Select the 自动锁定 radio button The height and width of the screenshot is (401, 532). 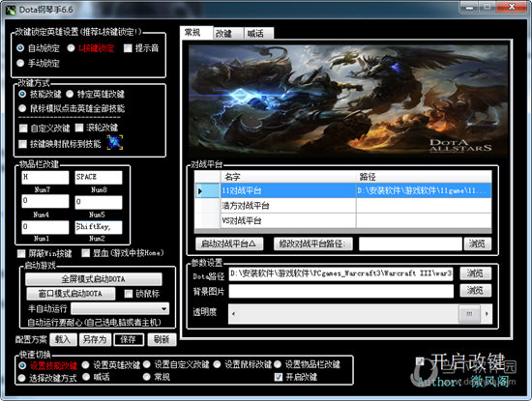coord(20,48)
